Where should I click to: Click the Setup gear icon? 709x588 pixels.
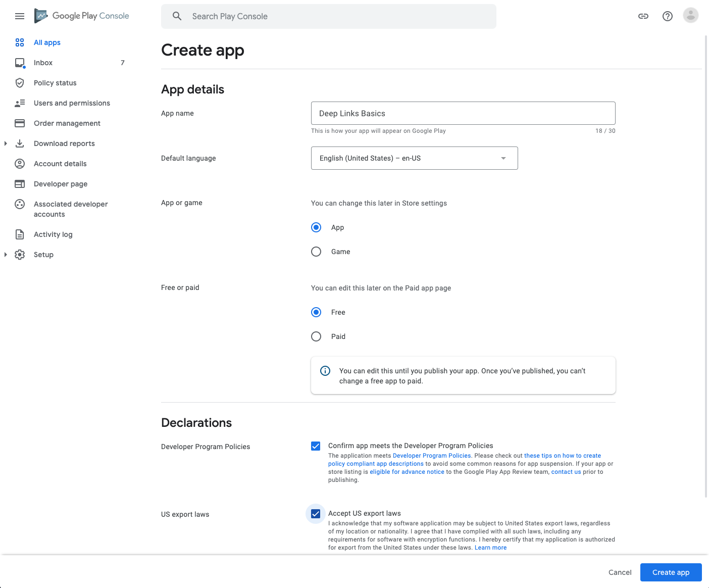(20, 255)
